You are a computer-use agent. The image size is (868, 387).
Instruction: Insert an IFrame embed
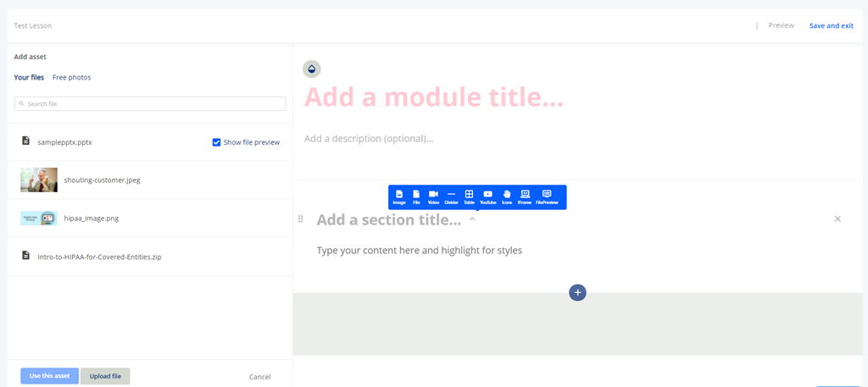coord(525,197)
